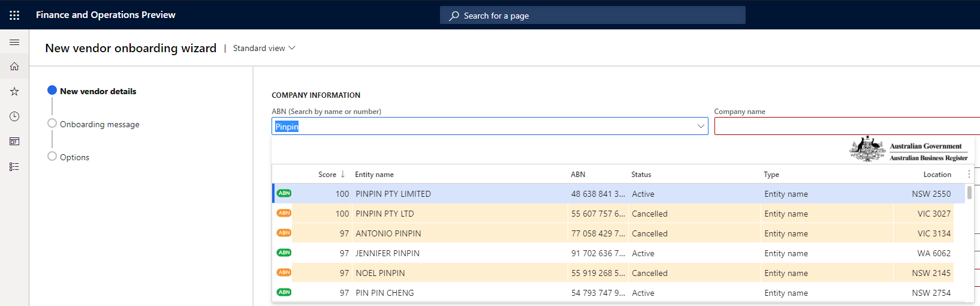Click ABN badge for JENNIFER PINPIN
The image size is (980, 306).
coord(284,253)
